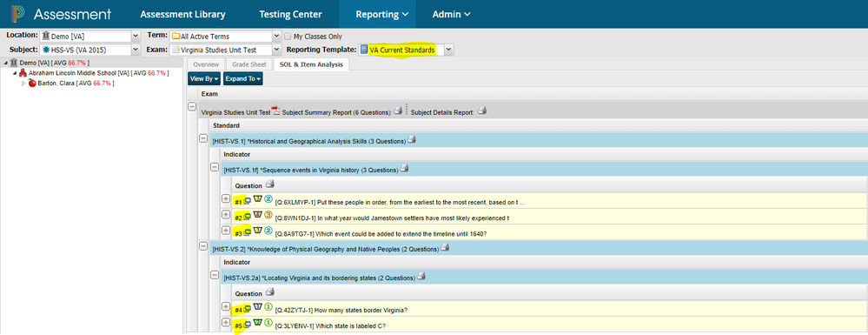Image resolution: width=868 pixels, height=335 pixels.
Task: Expand question #5 details
Action: tap(226, 322)
